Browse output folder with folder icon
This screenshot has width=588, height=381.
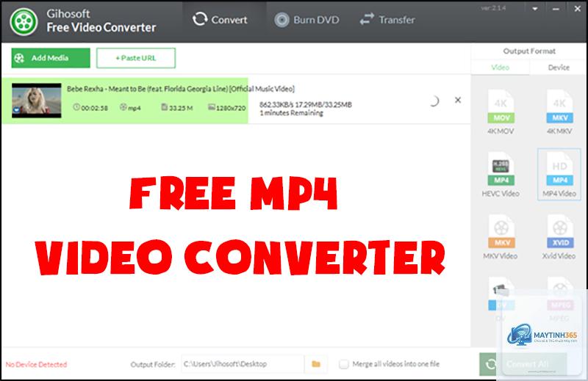pyautogui.click(x=316, y=364)
